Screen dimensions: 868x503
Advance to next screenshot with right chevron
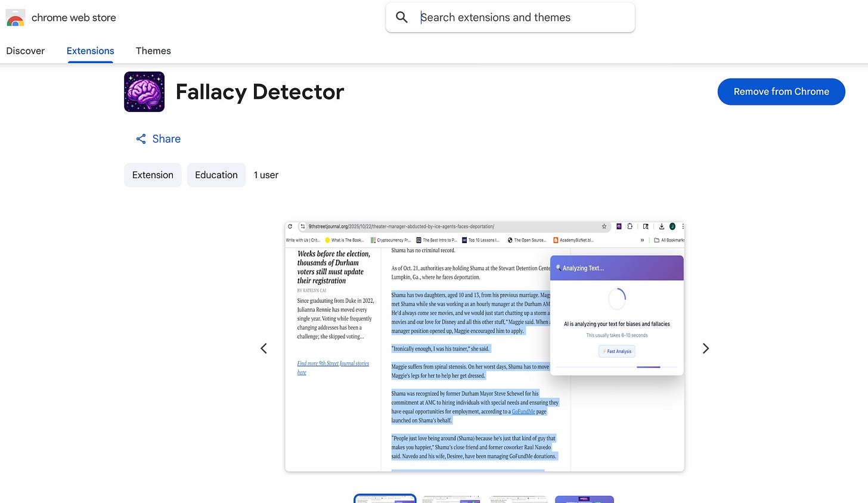coord(706,349)
